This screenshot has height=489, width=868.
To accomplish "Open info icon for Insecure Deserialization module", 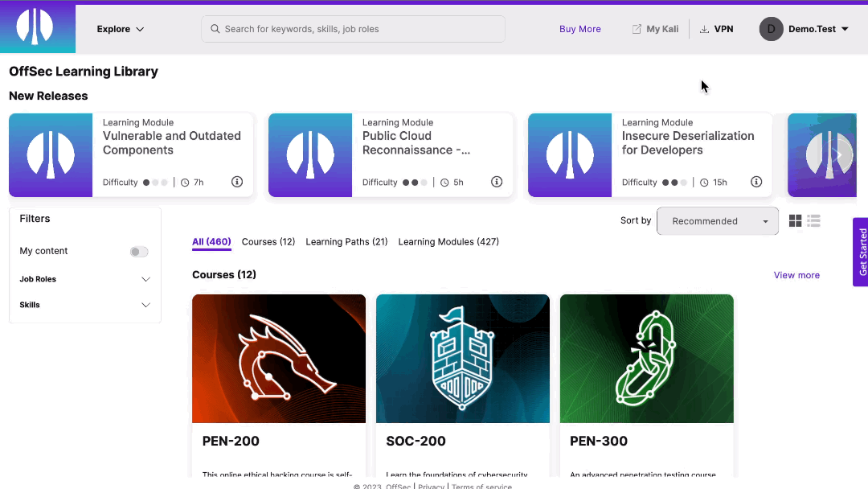I will pyautogui.click(x=756, y=182).
